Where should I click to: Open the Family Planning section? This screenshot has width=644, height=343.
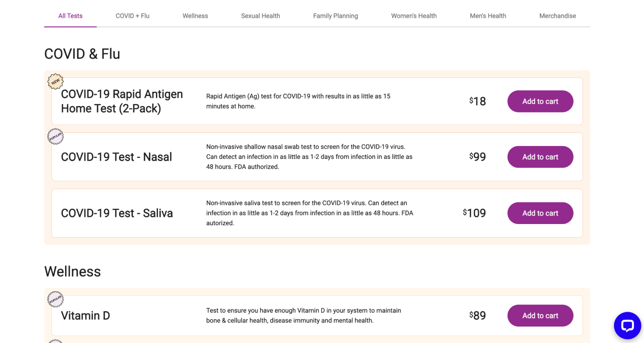[x=335, y=15]
